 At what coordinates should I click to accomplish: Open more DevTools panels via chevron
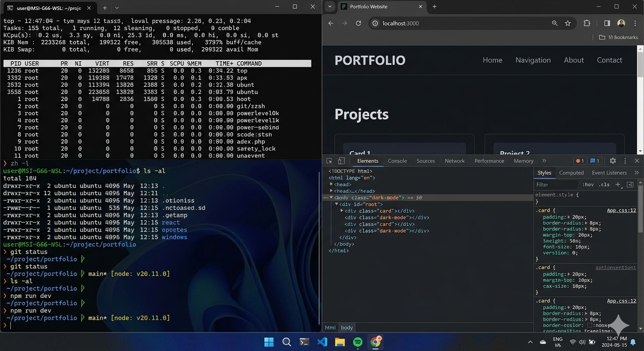(x=544, y=160)
